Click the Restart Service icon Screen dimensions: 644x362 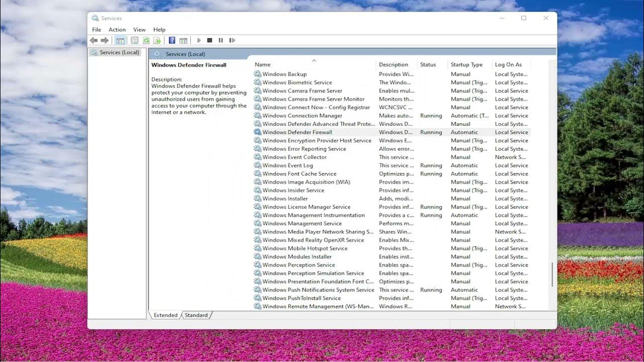pyautogui.click(x=232, y=40)
